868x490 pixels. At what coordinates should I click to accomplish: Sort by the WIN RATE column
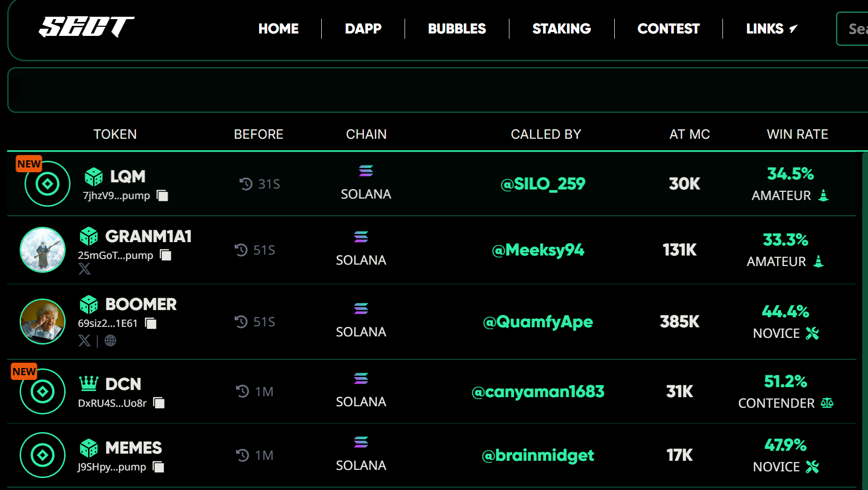coord(797,134)
